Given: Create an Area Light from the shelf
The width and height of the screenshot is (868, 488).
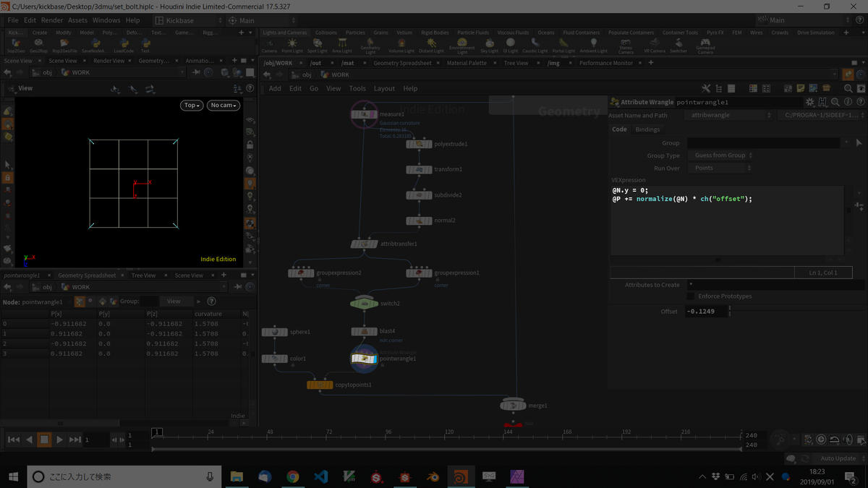Looking at the screenshot, I should [x=342, y=46].
